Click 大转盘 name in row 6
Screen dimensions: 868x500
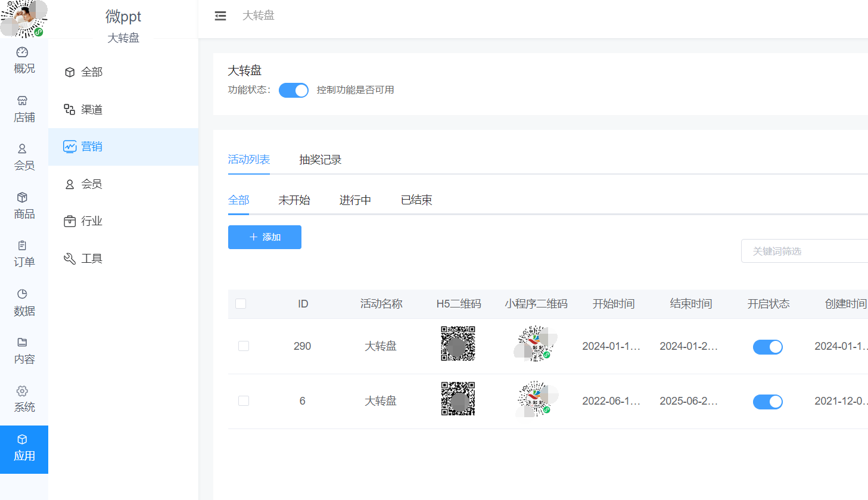tap(381, 401)
